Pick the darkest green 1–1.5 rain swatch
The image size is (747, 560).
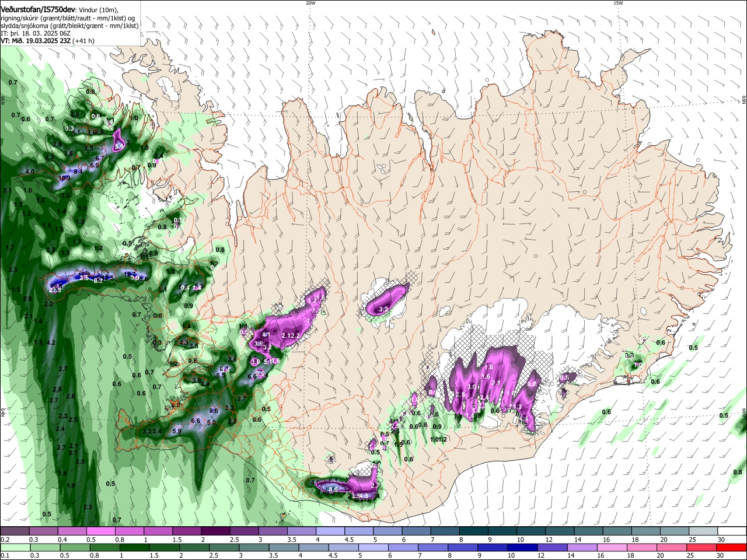click(134, 548)
